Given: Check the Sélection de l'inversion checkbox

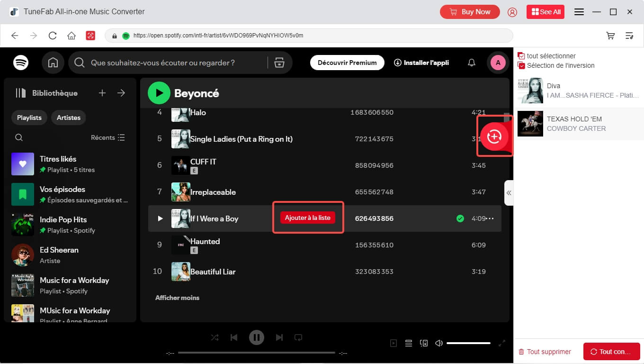Looking at the screenshot, I should point(521,65).
